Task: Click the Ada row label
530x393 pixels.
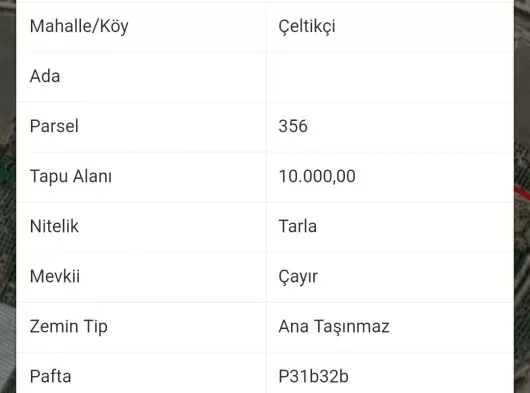Action: coord(45,76)
